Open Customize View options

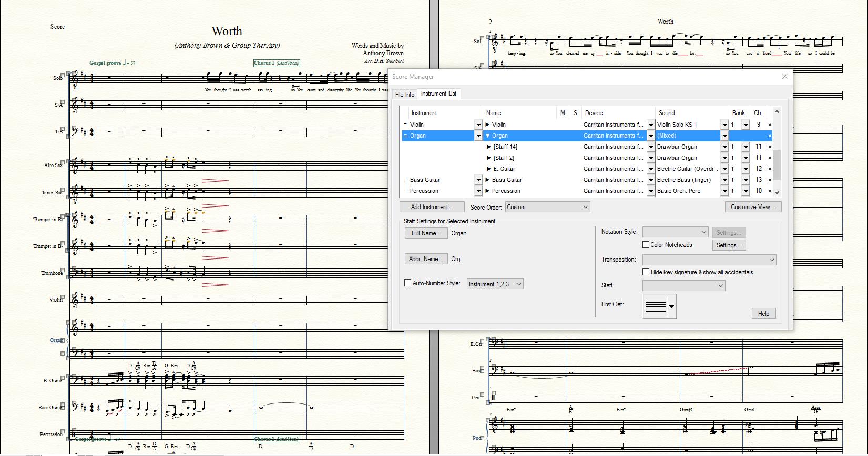[x=752, y=207]
